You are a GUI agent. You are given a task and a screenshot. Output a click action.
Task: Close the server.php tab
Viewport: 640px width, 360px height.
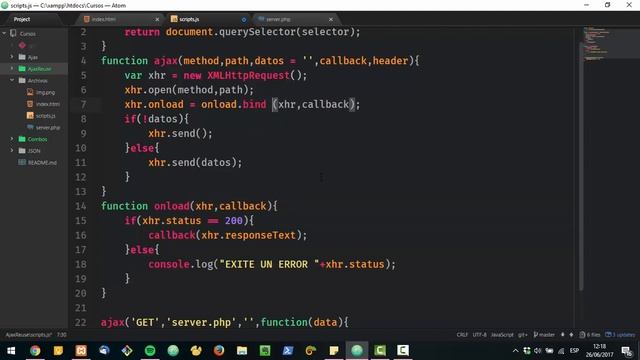point(331,19)
